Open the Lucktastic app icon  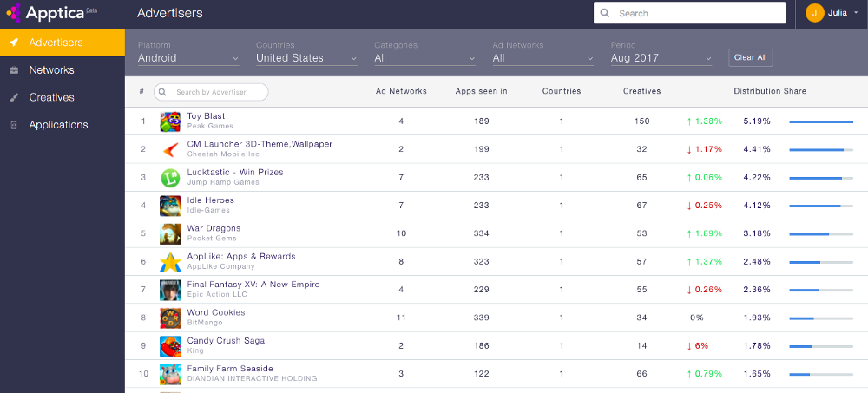point(170,178)
